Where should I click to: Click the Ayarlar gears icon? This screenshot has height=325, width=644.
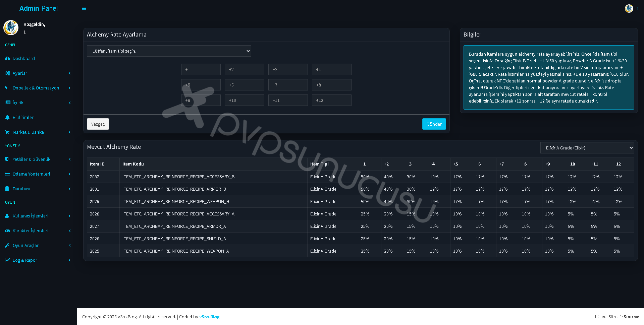click(x=7, y=73)
